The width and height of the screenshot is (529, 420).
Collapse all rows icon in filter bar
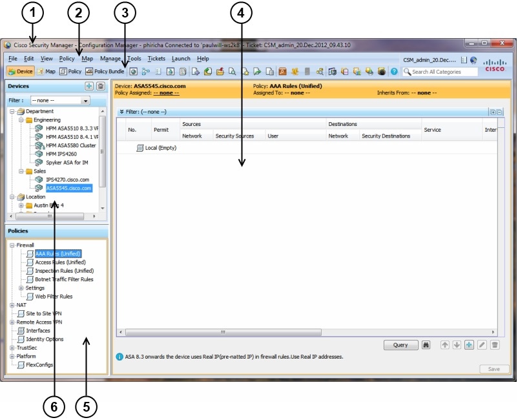pyautogui.click(x=499, y=112)
